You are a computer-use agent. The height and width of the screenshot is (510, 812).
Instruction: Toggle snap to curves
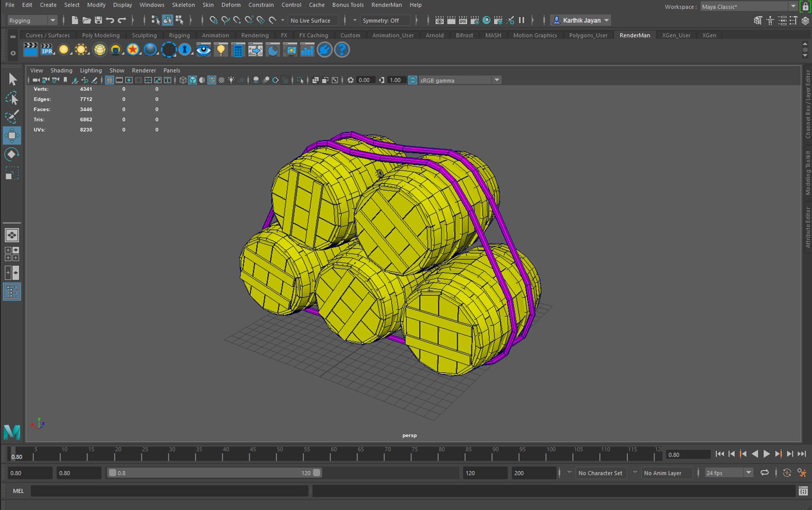tap(226, 20)
